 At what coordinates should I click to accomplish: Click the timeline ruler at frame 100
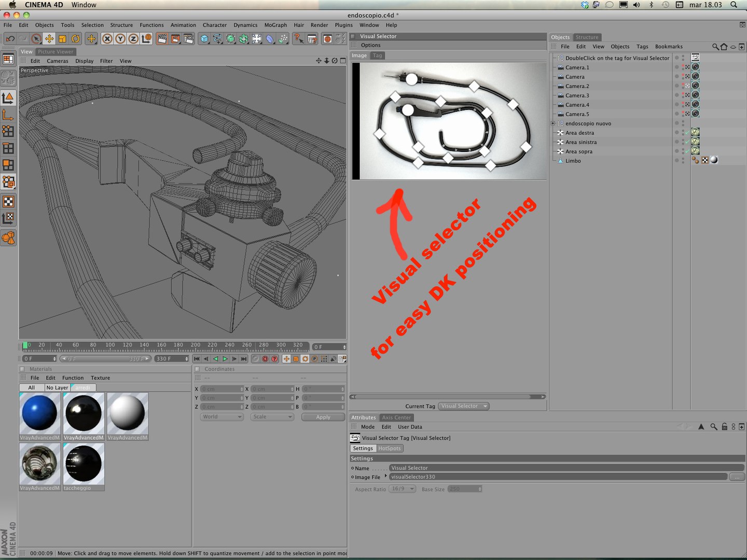[x=110, y=345]
